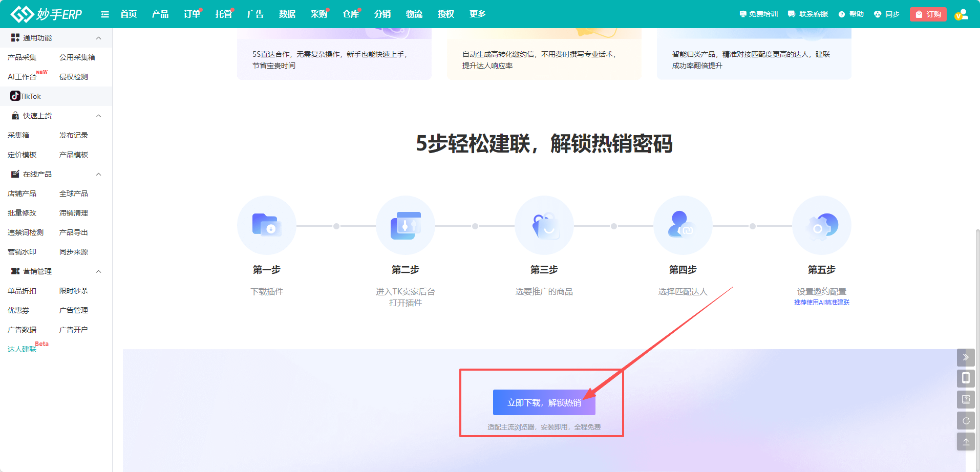980x472 pixels.
Task: Open the 授权 top menu
Action: click(446, 14)
